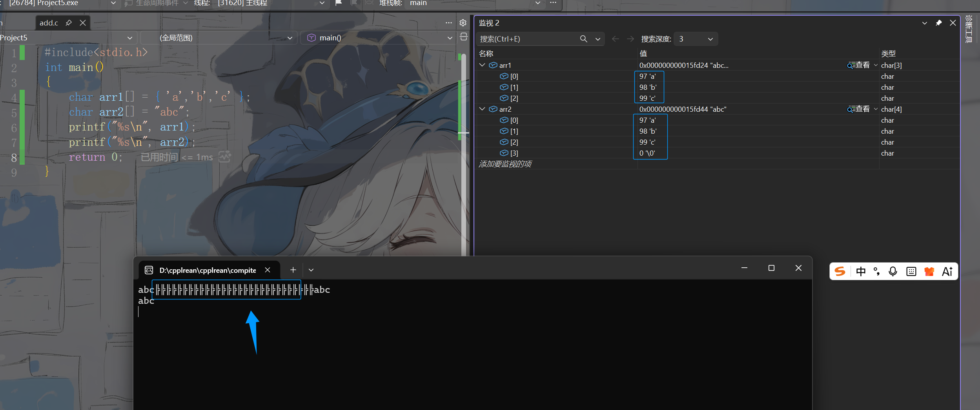Go to next search result in Watch
The image size is (980, 410).
(630, 39)
